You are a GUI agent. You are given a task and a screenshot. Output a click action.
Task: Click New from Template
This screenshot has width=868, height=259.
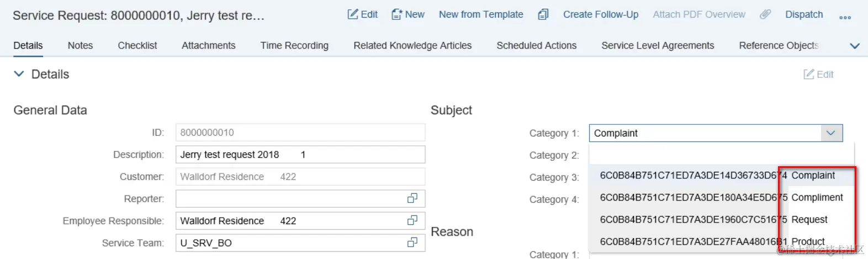(x=480, y=14)
